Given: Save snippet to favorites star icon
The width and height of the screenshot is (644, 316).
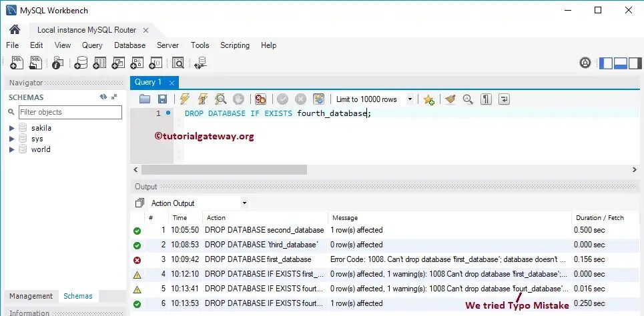Looking at the screenshot, I should 429,99.
